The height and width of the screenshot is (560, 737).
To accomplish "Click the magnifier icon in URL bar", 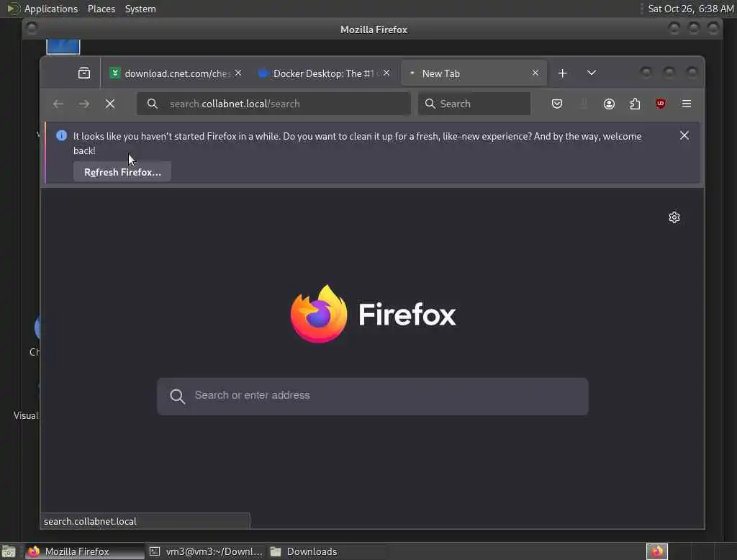I will click(153, 104).
